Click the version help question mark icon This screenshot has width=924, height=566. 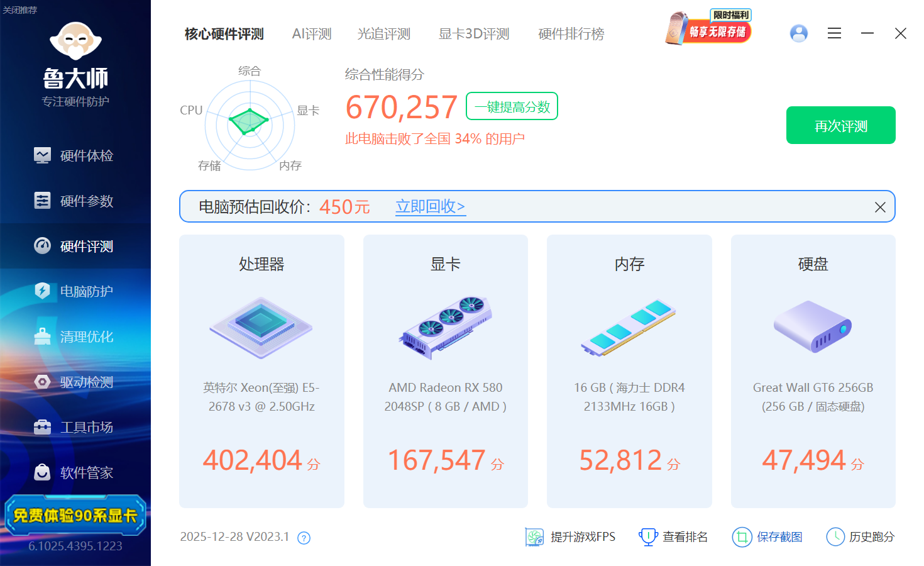tap(304, 538)
